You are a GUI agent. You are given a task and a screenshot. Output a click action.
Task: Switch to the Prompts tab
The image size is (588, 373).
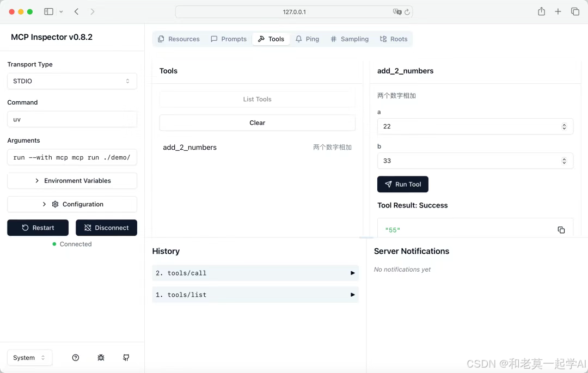pos(228,39)
